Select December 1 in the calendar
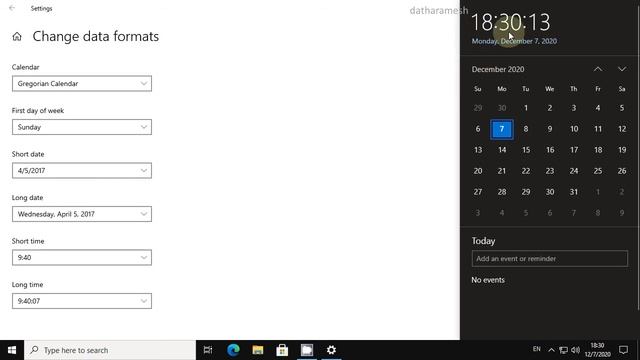The width and height of the screenshot is (640, 360). [x=526, y=108]
